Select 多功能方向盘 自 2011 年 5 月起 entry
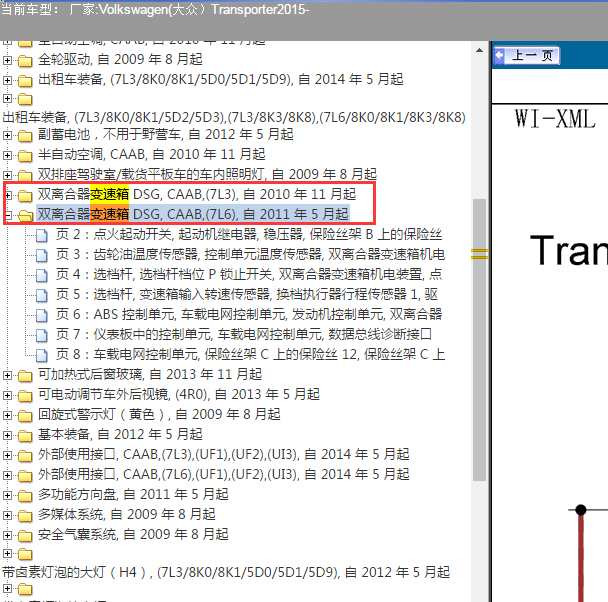 (133, 494)
